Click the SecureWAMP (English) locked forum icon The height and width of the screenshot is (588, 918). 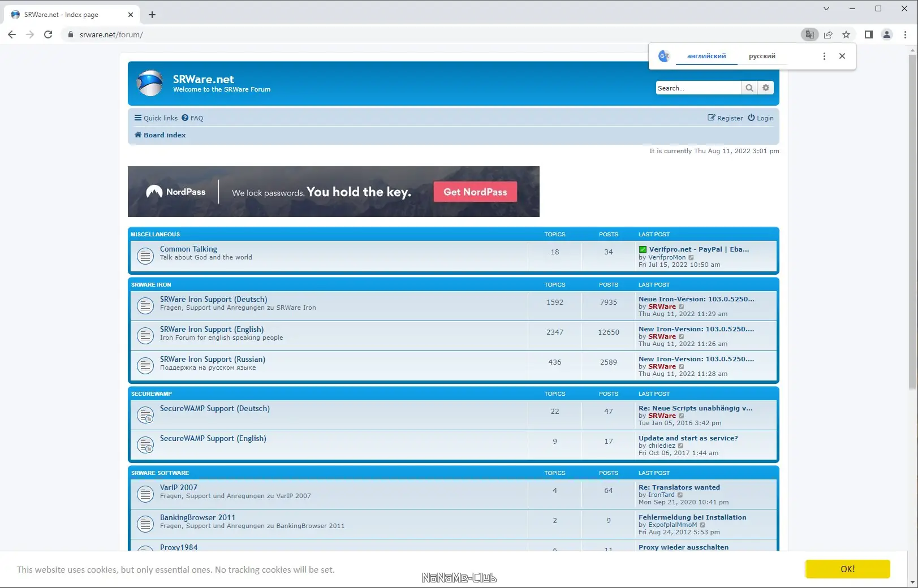(145, 445)
